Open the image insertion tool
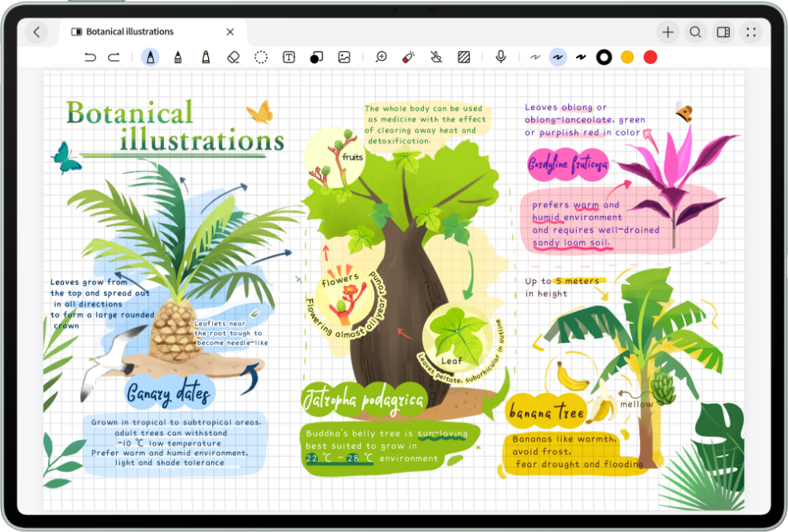The image size is (788, 532). point(344,57)
